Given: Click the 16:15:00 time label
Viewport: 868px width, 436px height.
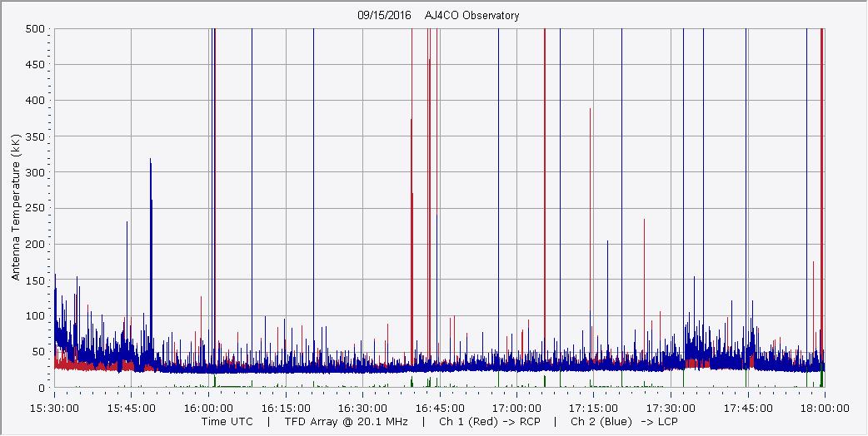Looking at the screenshot, I should 286,409.
